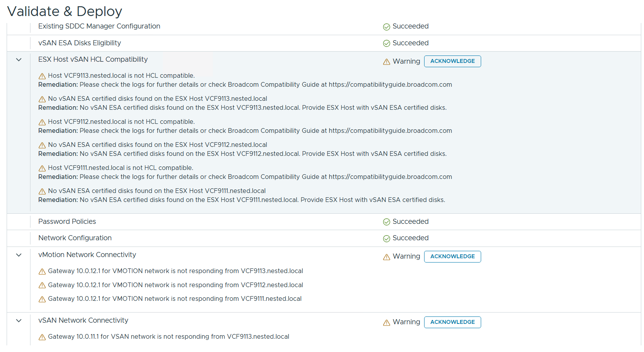The height and width of the screenshot is (352, 644).
Task: Click the vSAN ESA Disks Eligibility label
Action: [x=80, y=43]
